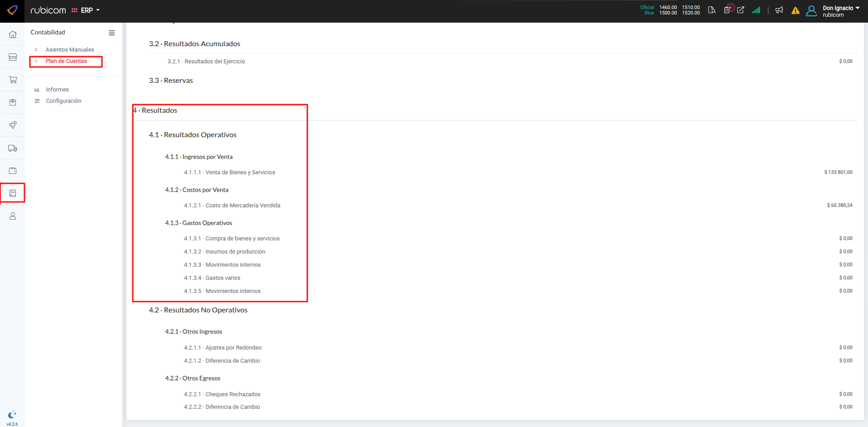Open the megaphone announcements icon
Viewport: 868px width, 427px height.
pos(779,10)
